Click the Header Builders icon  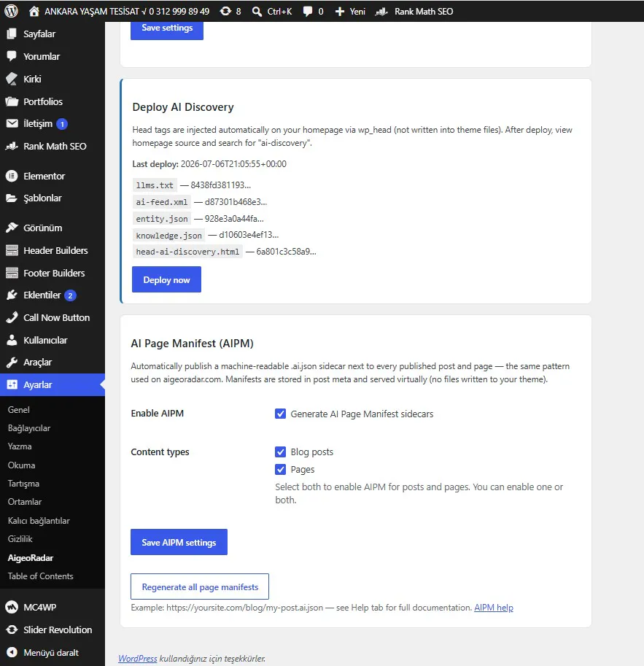tap(12, 250)
